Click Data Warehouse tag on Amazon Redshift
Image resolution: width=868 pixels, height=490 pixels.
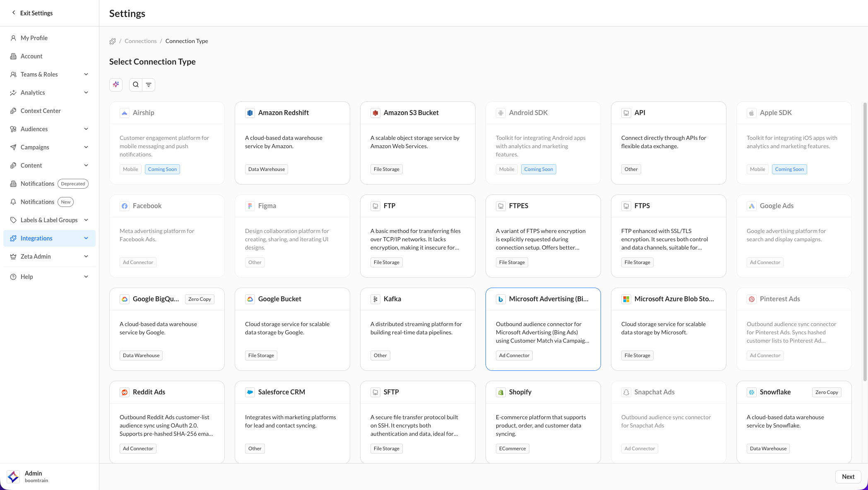(267, 169)
